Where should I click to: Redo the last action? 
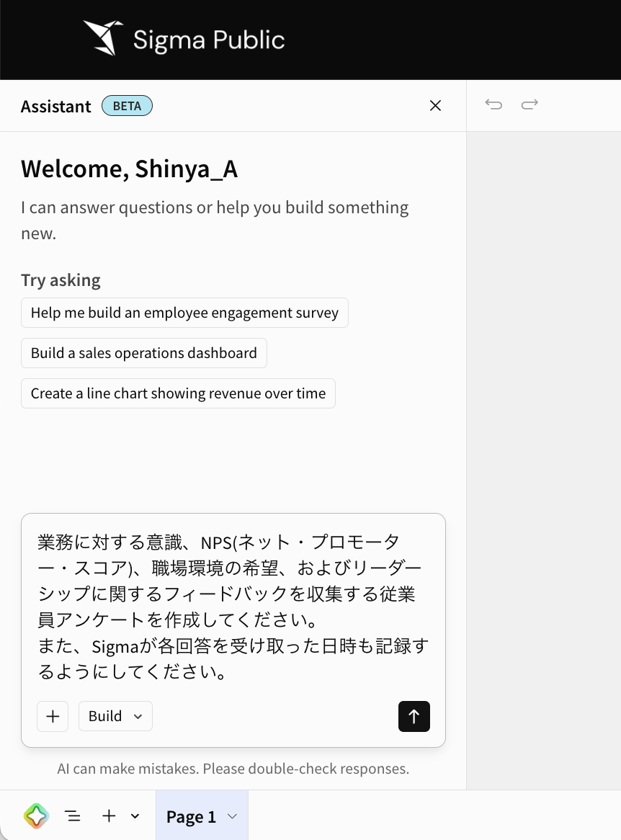pos(530,104)
